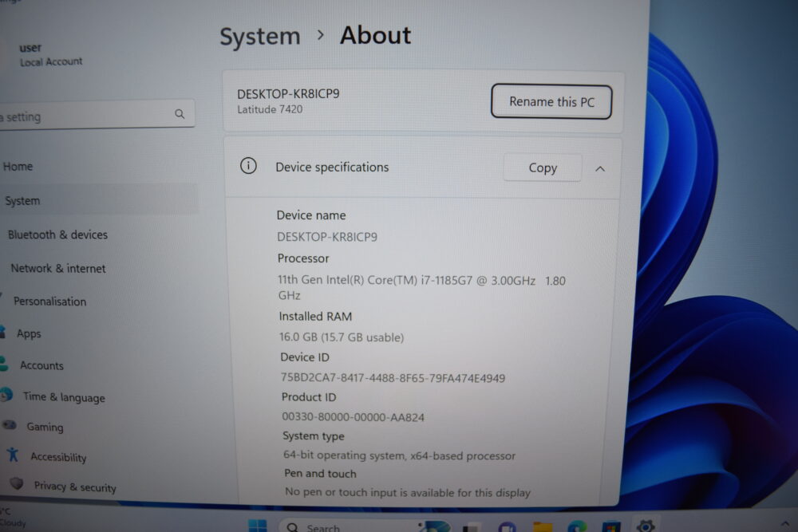Click the 64-bit operating system text
This screenshot has height=532, width=798.
click(400, 455)
